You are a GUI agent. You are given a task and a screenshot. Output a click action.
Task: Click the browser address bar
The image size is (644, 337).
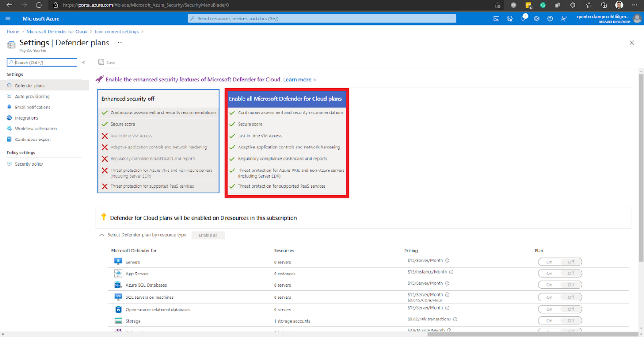click(x=270, y=5)
